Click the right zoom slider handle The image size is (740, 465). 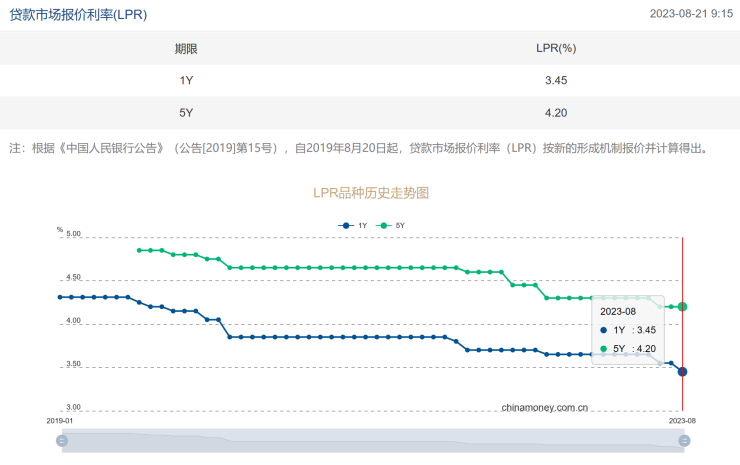pyautogui.click(x=682, y=440)
